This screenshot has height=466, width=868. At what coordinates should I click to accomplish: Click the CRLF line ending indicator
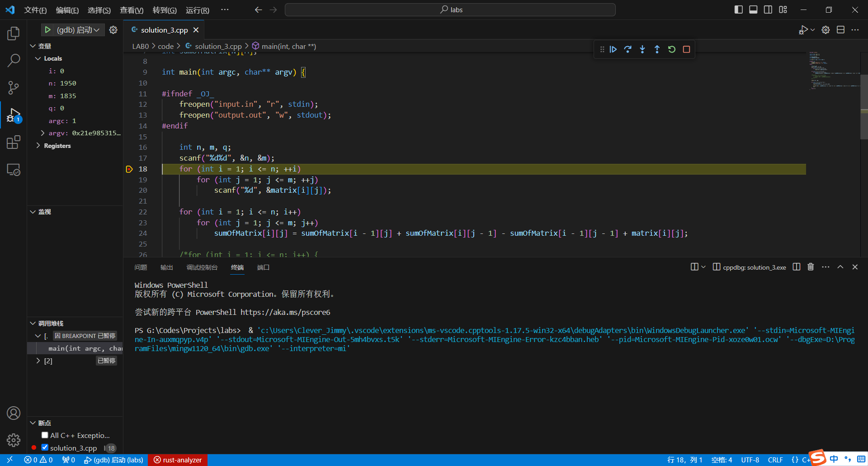(775, 460)
